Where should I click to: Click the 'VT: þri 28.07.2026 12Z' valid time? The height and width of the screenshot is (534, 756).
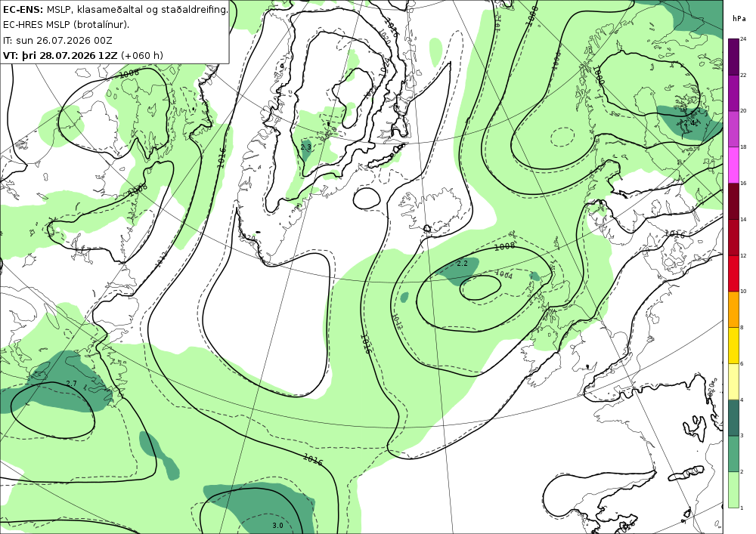pos(60,55)
